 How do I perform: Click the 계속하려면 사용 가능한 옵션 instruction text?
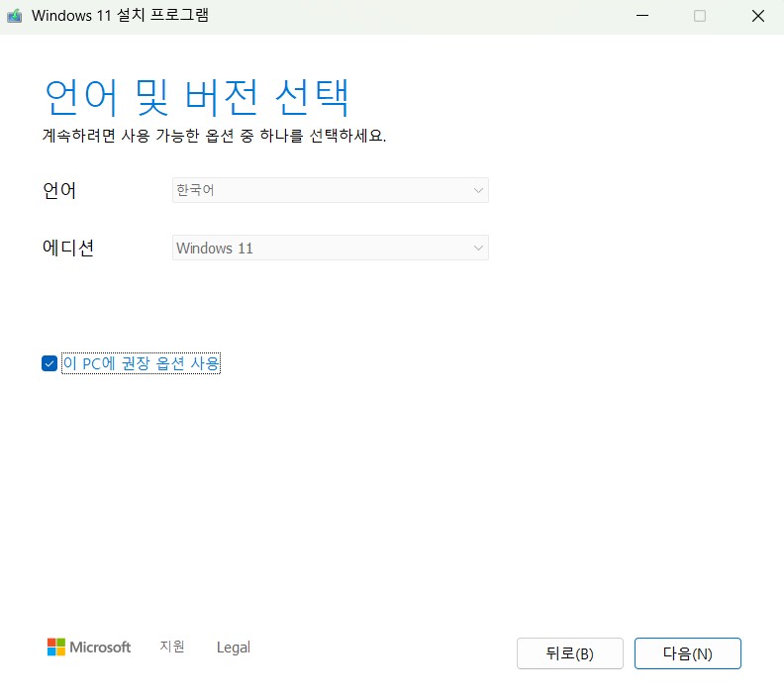[x=214, y=136]
